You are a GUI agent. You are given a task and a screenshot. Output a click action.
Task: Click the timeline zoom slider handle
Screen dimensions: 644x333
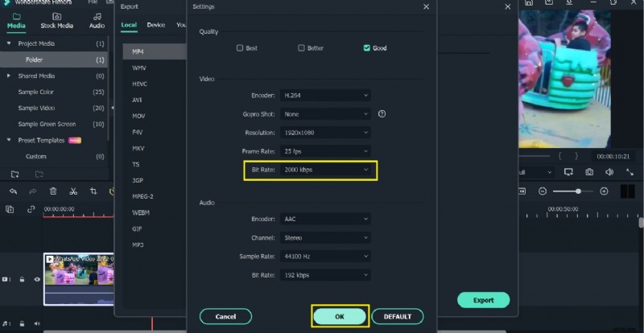577,191
